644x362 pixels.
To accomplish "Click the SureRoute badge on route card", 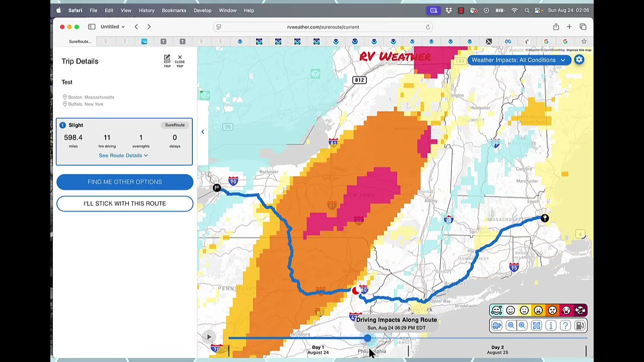I will [175, 125].
